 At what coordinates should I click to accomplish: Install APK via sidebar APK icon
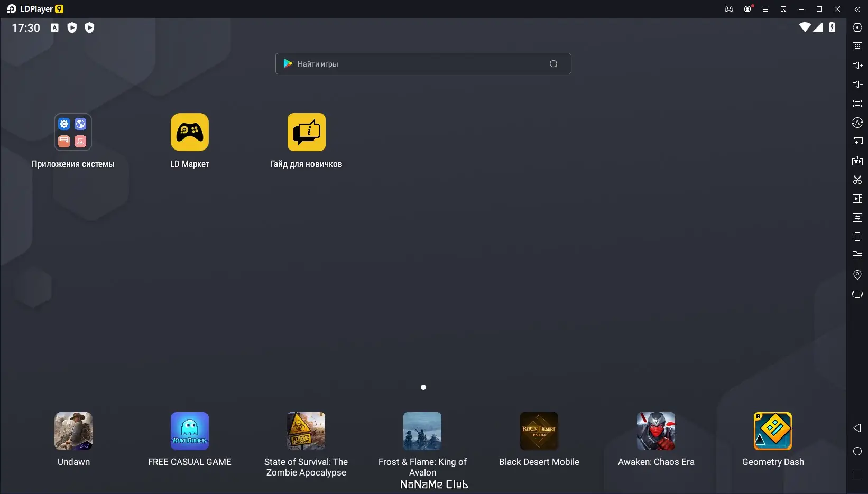tap(857, 161)
